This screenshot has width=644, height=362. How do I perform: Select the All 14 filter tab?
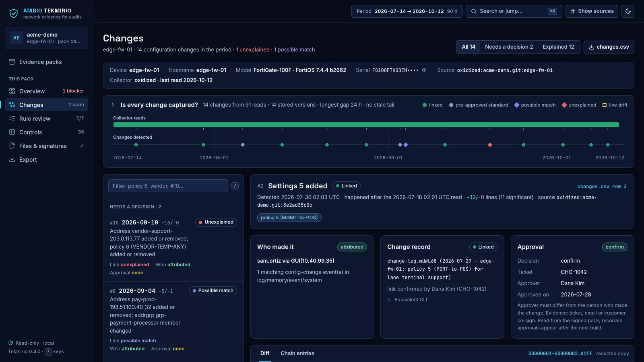pos(469,47)
